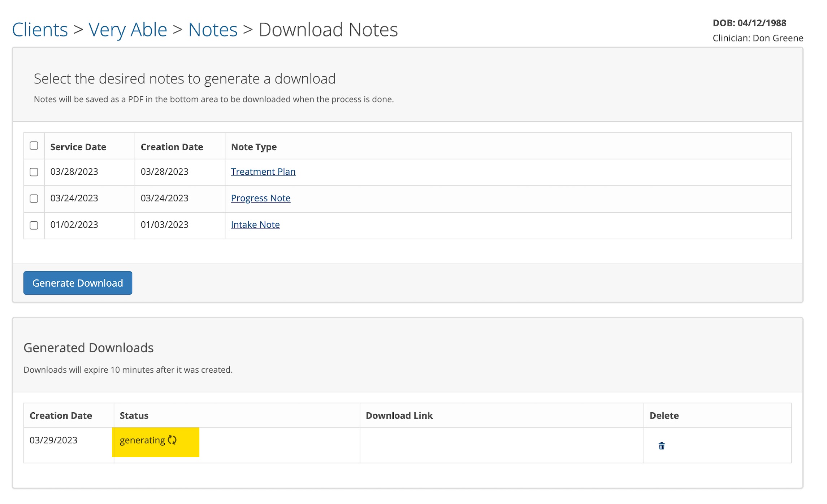The height and width of the screenshot is (504, 827).
Task: Click the Creation Date column header
Action: pyautogui.click(x=172, y=147)
